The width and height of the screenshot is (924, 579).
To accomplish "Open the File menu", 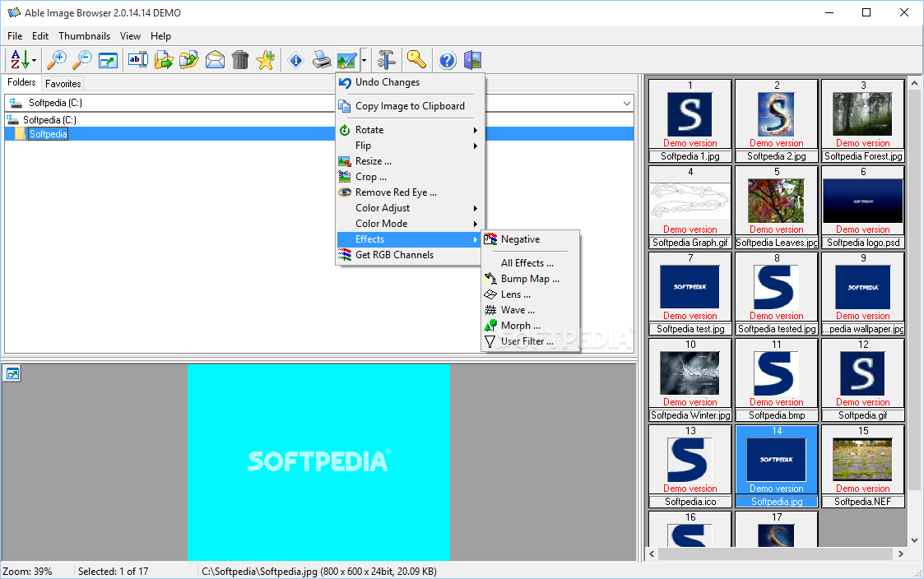I will (x=15, y=36).
